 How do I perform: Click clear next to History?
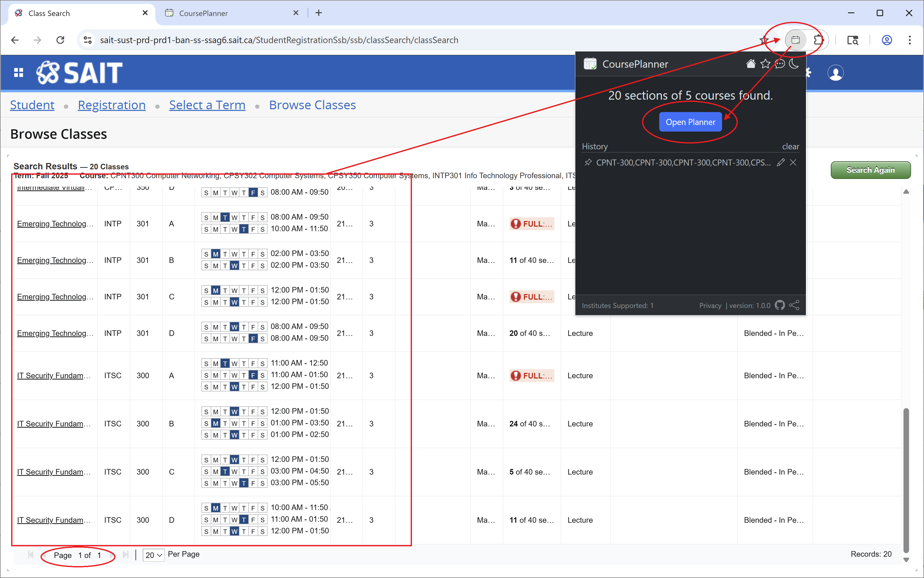coord(790,147)
